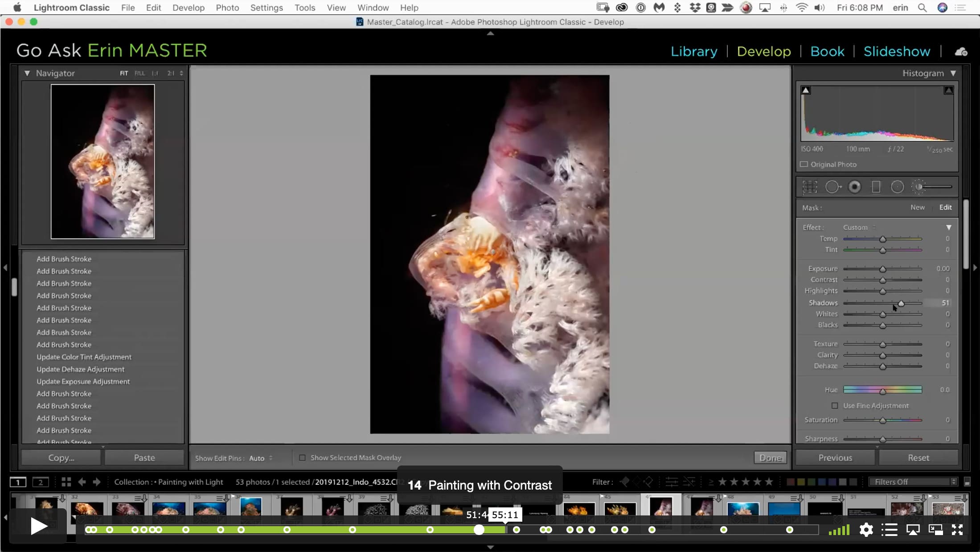
Task: Toggle Show Selected Mask Overlay checkbox
Action: click(x=302, y=457)
